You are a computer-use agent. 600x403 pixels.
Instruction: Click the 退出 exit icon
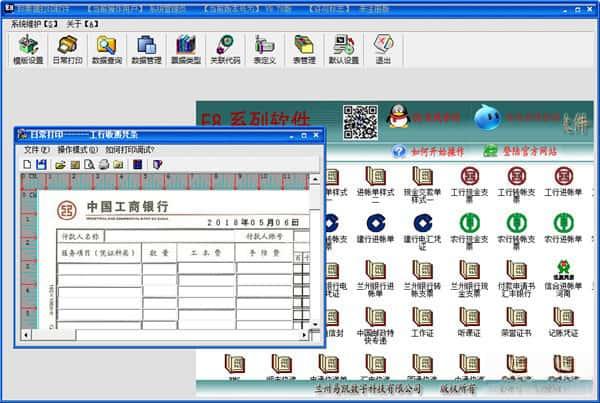click(x=383, y=49)
